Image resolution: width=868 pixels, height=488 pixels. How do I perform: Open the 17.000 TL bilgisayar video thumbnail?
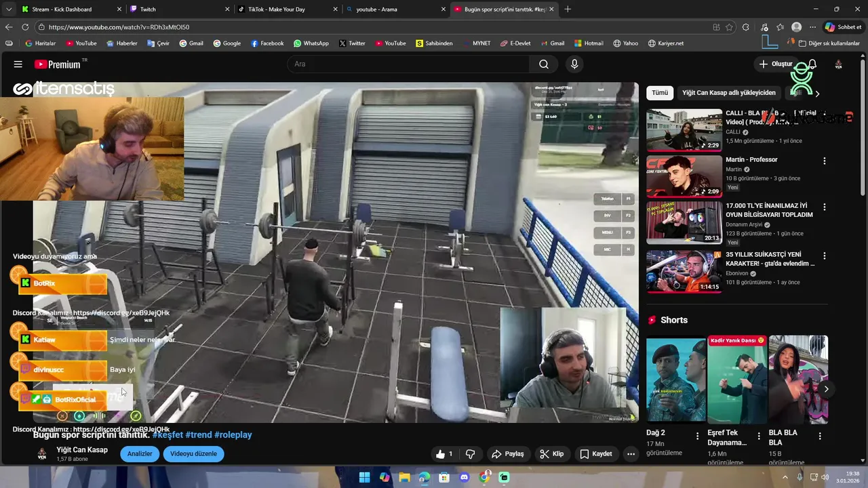684,224
